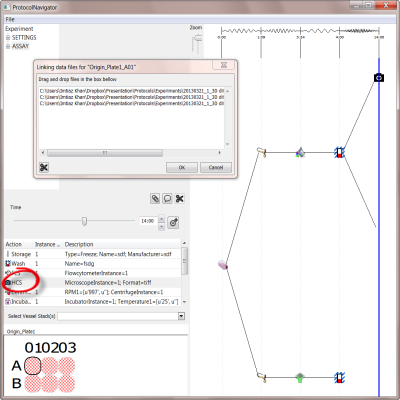Click OK in the linking dialog
This screenshot has width=400, height=400.
(182, 167)
